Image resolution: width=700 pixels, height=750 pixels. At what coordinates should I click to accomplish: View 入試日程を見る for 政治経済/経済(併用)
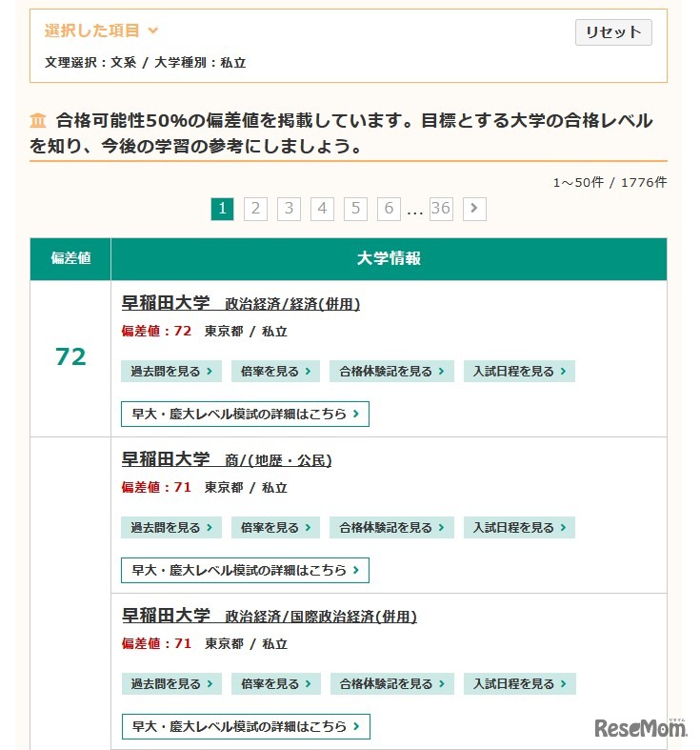(519, 371)
